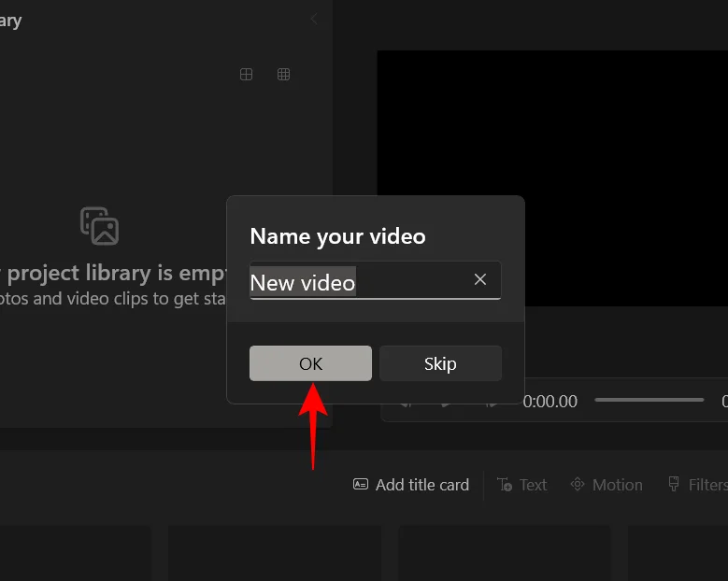Collapse the project library panel
Viewport: 728px width, 581px height.
[x=314, y=19]
